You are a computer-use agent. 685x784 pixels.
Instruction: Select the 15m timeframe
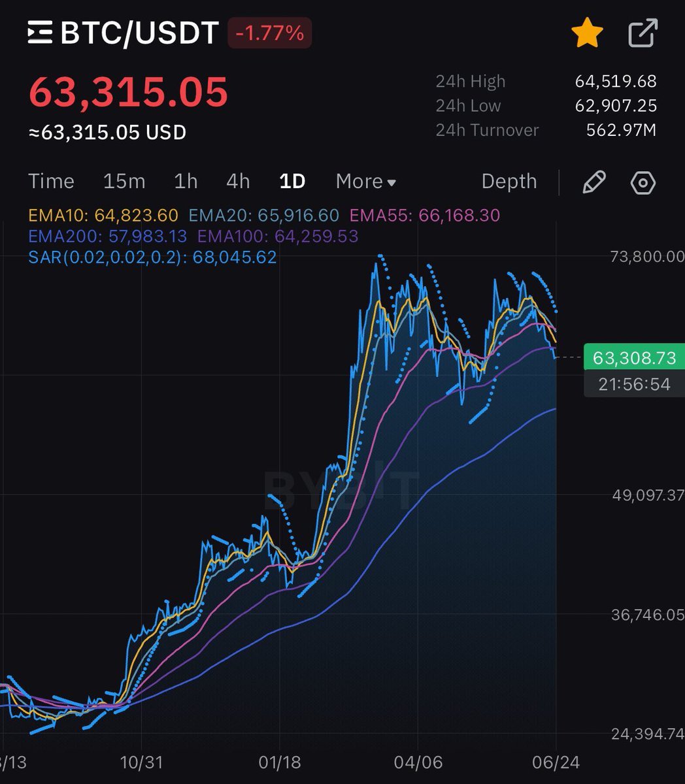point(124,182)
